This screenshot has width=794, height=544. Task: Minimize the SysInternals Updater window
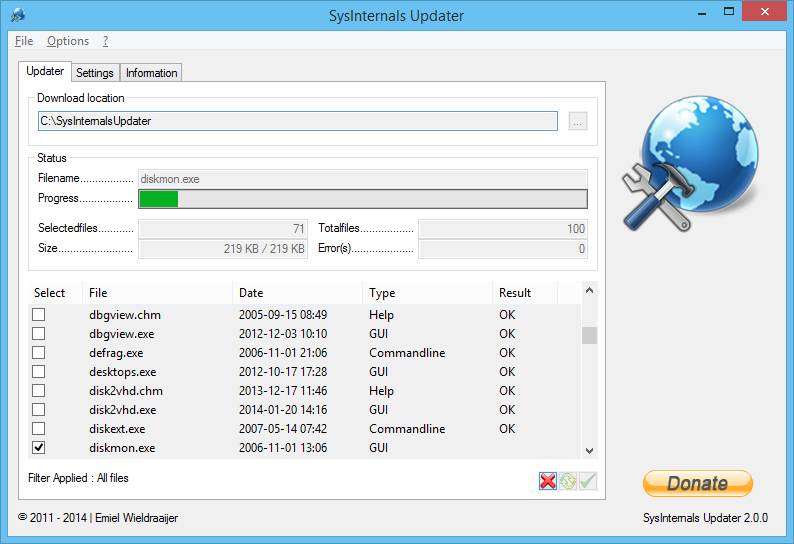coord(702,12)
